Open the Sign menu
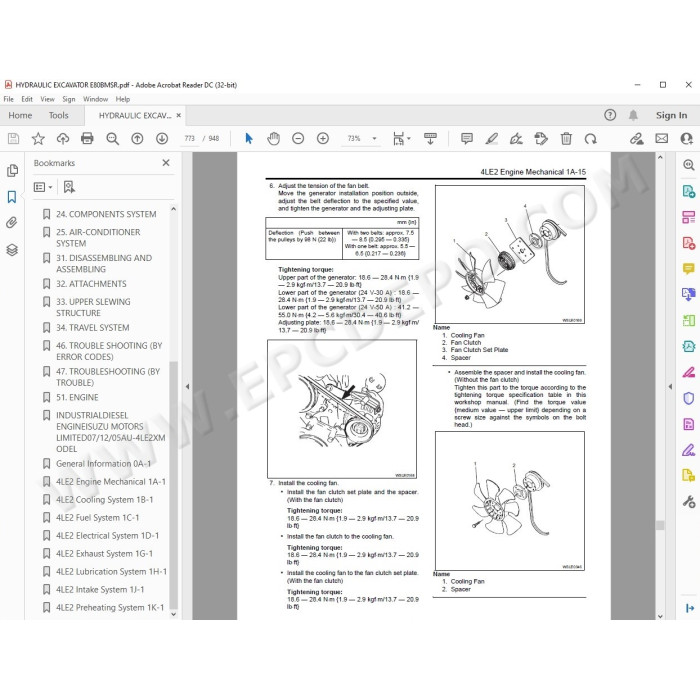Viewport: 700px width, 700px height. [68, 99]
